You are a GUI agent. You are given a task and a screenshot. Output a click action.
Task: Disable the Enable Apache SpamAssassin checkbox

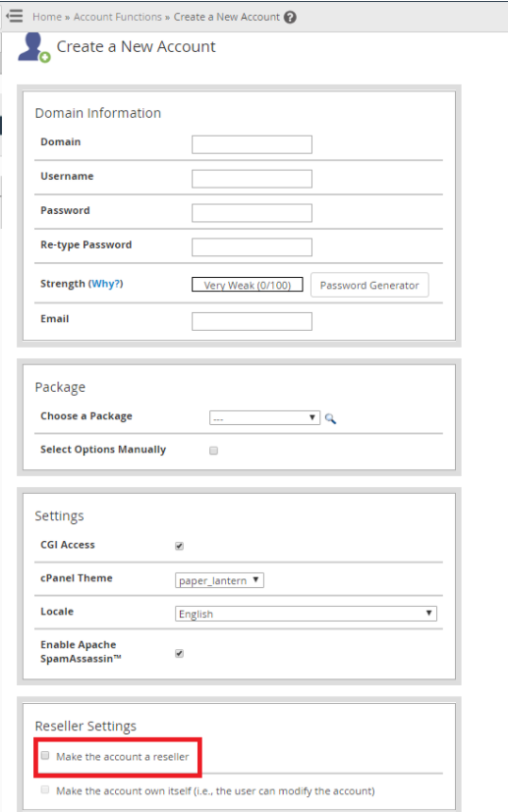(180, 653)
